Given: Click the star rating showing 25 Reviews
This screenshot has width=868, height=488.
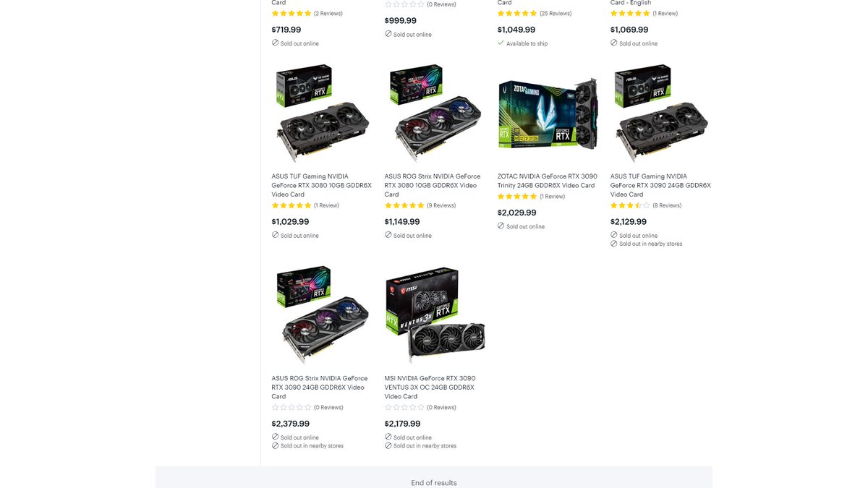Looking at the screenshot, I should 535,13.
